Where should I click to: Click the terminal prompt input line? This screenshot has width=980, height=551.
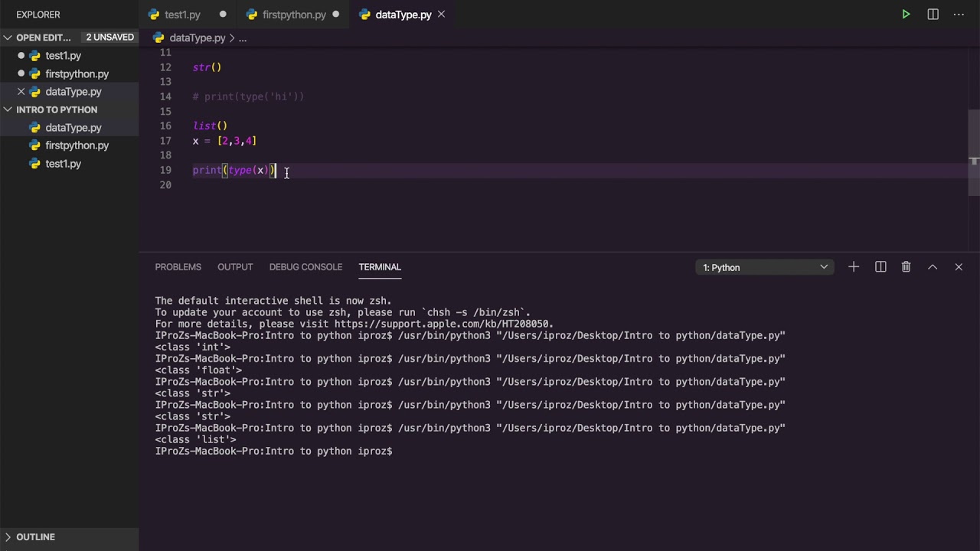(274, 452)
